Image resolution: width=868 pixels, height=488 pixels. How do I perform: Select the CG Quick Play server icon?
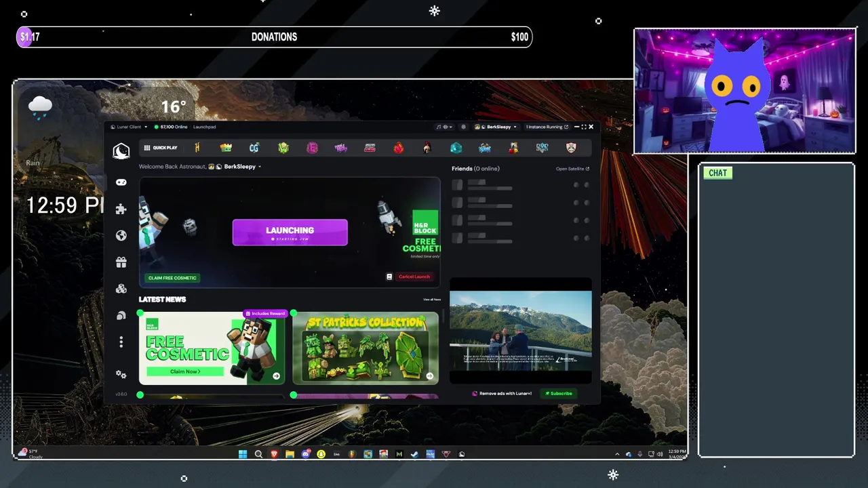254,148
